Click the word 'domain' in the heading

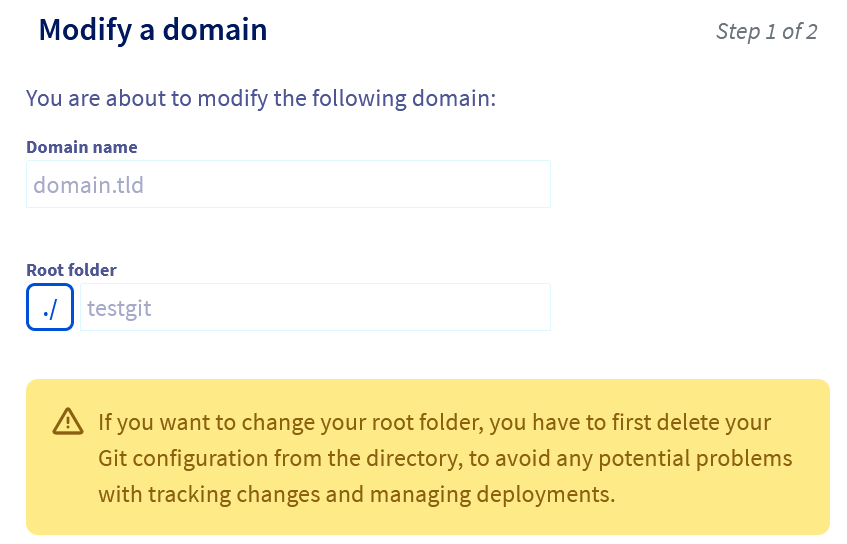click(217, 30)
